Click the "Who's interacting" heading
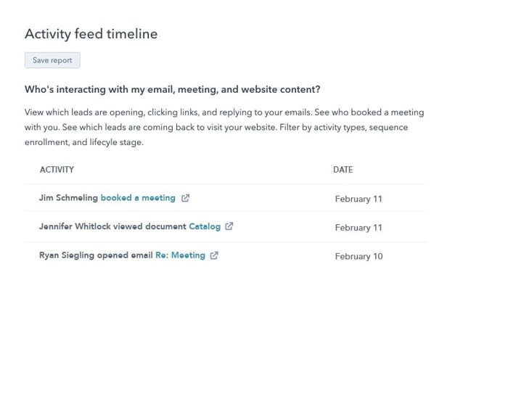This screenshot has height=420, width=508. 173,89
